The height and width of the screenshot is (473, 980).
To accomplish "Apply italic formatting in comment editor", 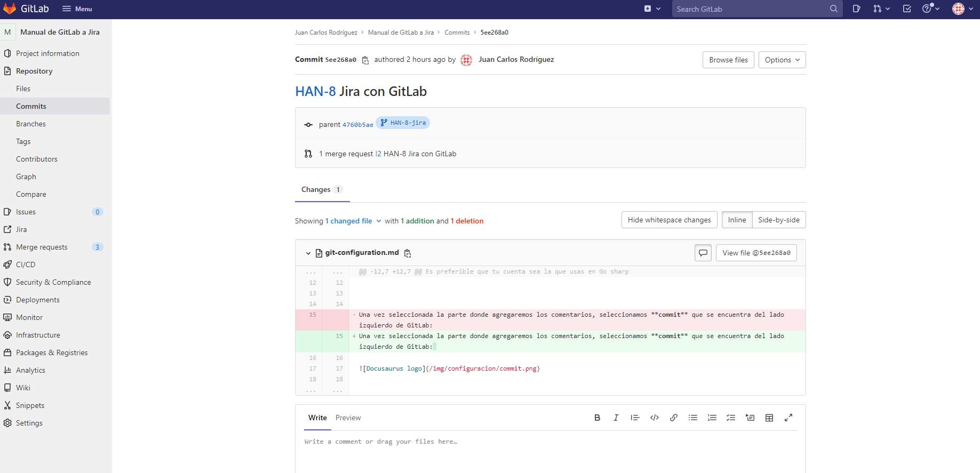I will coord(616,418).
